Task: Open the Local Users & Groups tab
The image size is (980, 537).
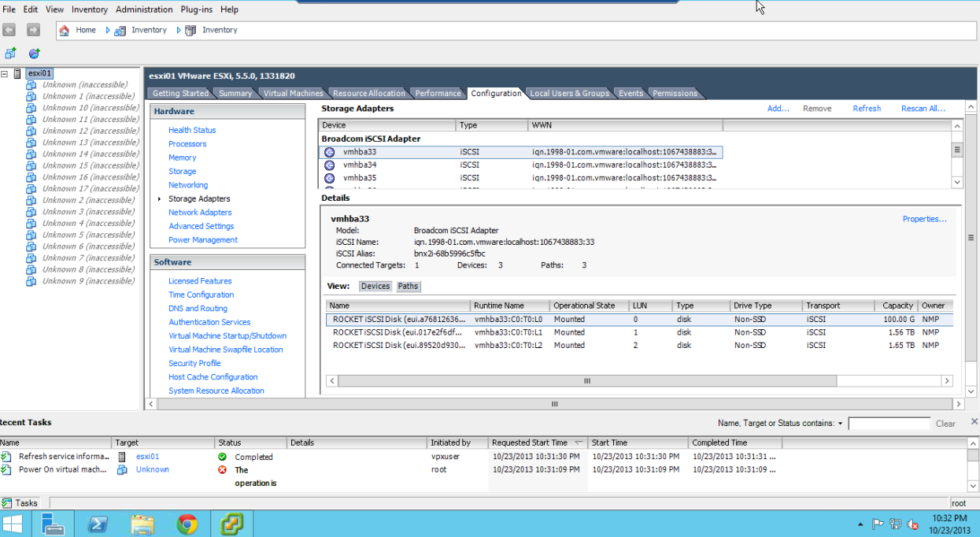Action: [569, 94]
